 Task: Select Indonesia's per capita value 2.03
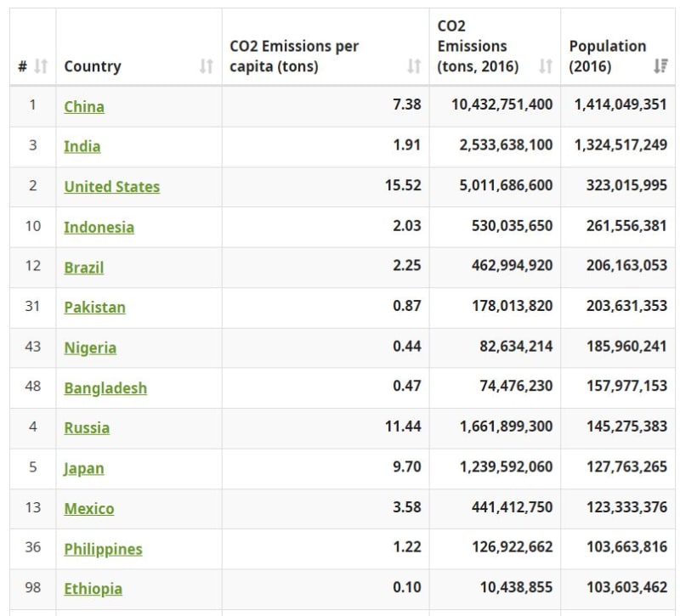point(407,226)
